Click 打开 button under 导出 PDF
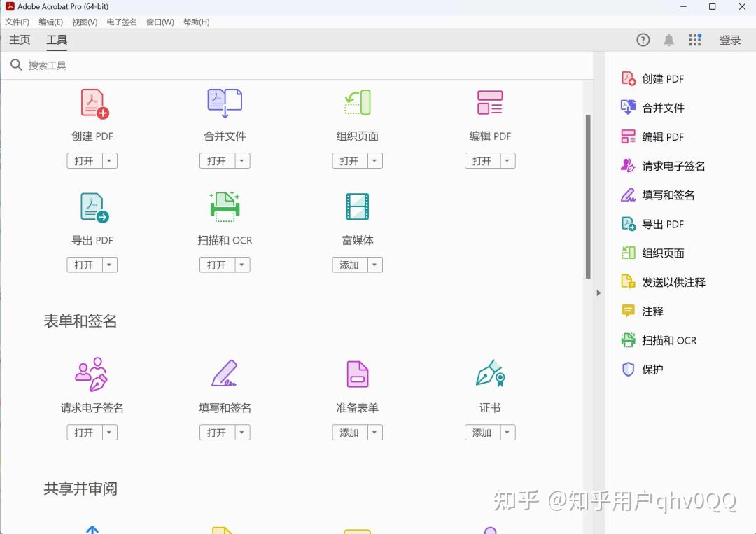The image size is (756, 534). pyautogui.click(x=85, y=265)
